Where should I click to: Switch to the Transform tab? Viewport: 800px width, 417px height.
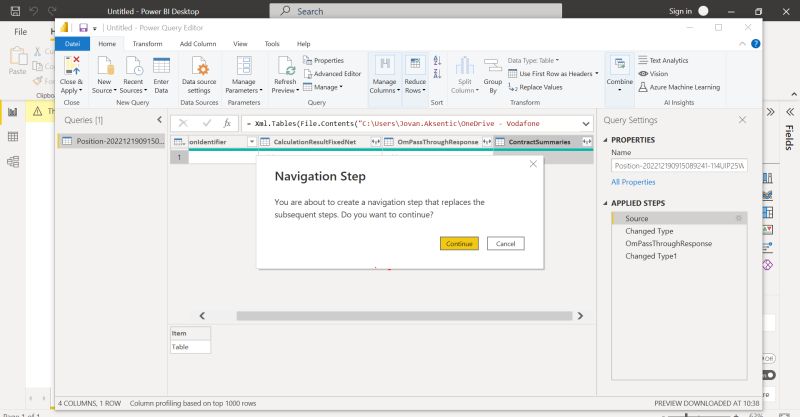(x=147, y=44)
